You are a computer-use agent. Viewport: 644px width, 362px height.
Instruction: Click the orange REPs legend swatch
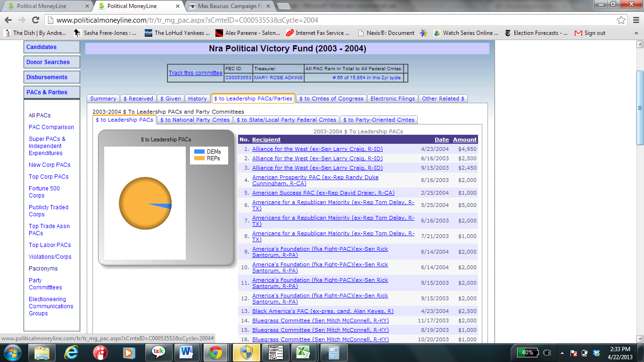click(199, 158)
